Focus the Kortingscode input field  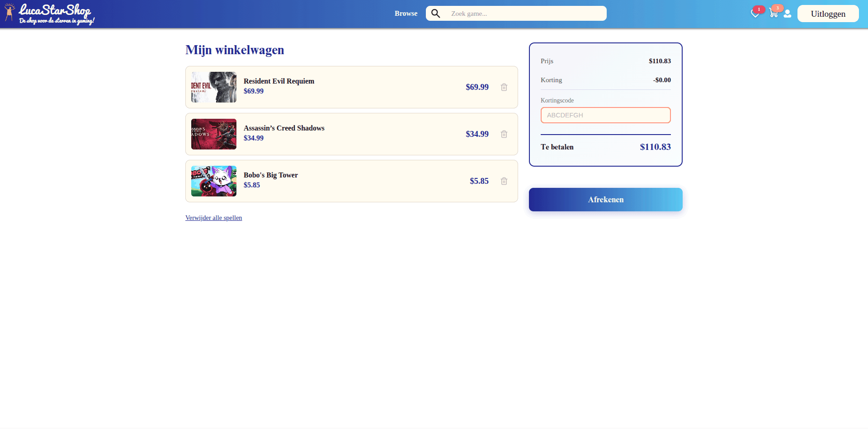tap(605, 115)
